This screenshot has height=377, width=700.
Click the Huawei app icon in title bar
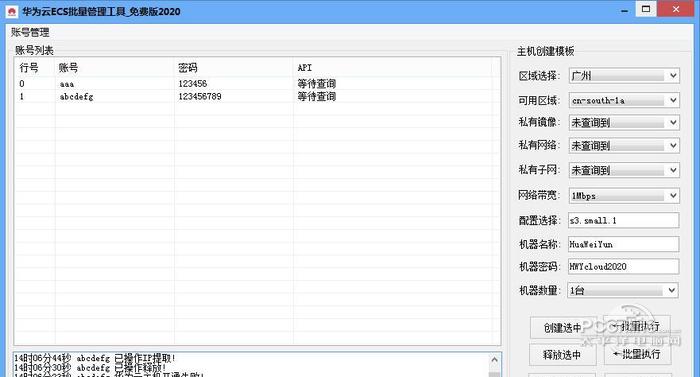pos(12,12)
